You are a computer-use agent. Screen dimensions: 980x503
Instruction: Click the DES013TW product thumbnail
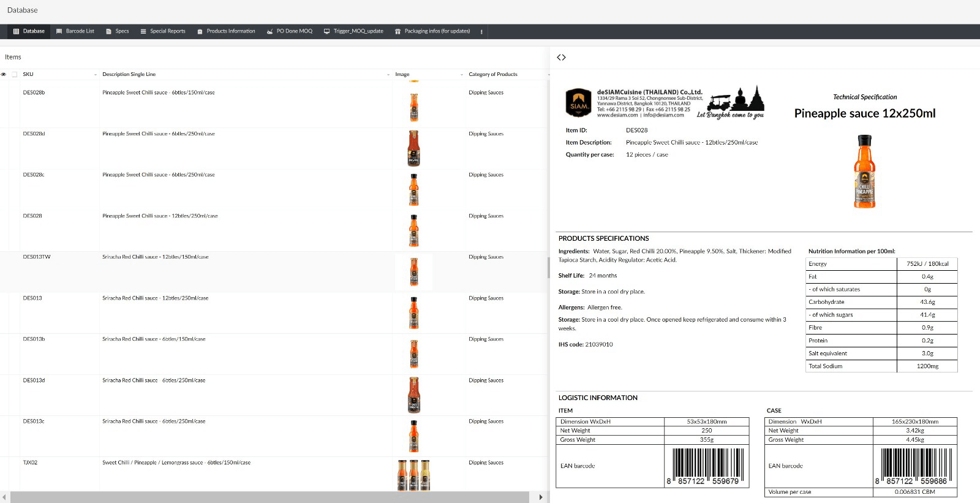click(414, 271)
